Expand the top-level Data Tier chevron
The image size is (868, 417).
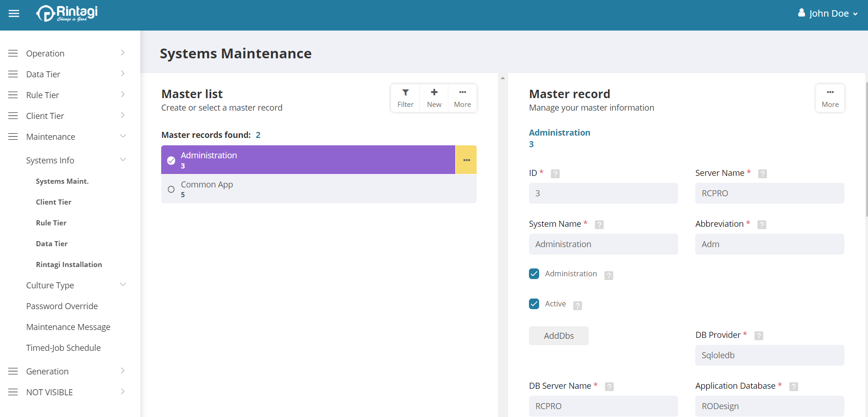pyautogui.click(x=123, y=74)
